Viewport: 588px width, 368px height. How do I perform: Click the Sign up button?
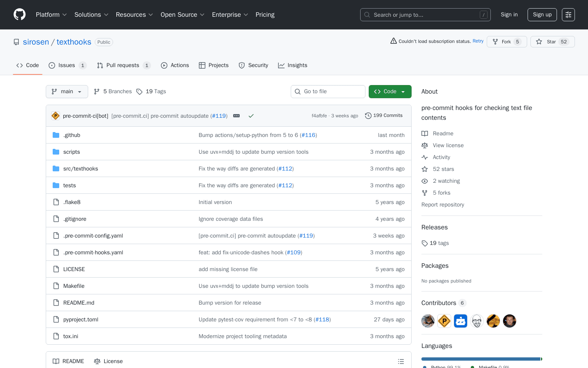pyautogui.click(x=542, y=15)
